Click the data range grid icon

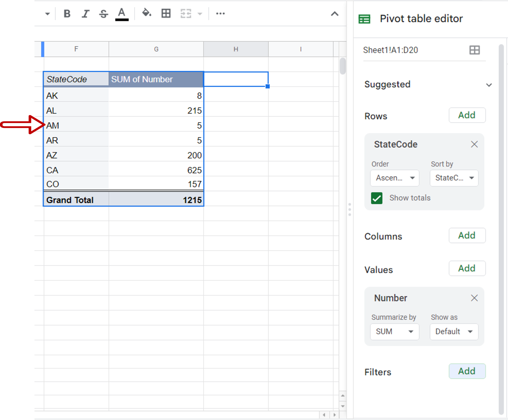(475, 50)
